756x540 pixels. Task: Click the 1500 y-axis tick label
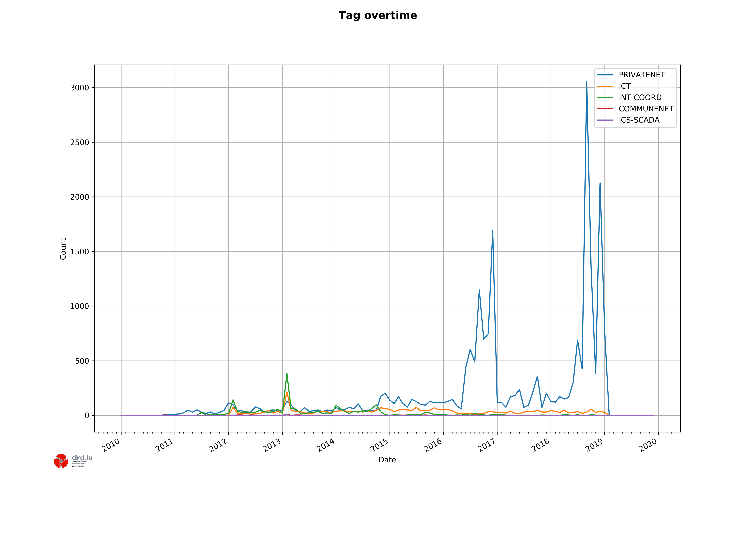80,252
